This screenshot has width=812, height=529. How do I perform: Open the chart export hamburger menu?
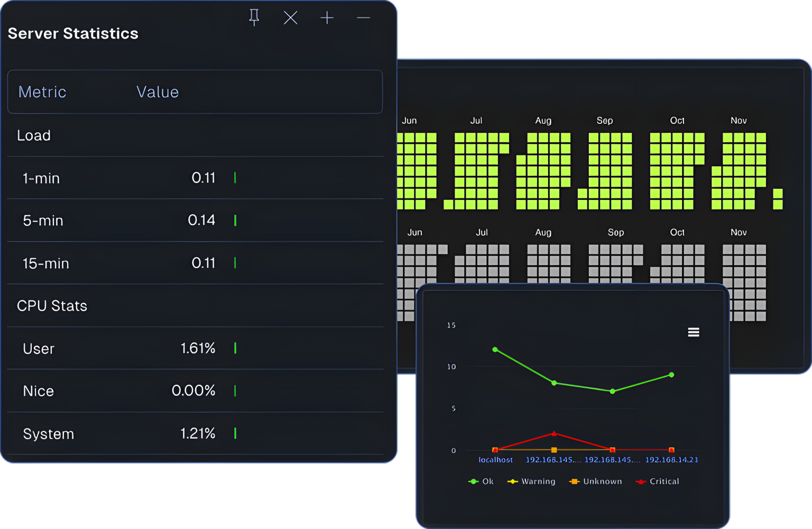click(x=693, y=332)
